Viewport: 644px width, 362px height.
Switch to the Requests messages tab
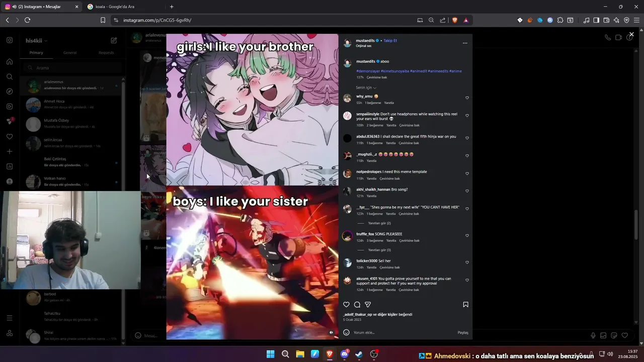(x=106, y=53)
